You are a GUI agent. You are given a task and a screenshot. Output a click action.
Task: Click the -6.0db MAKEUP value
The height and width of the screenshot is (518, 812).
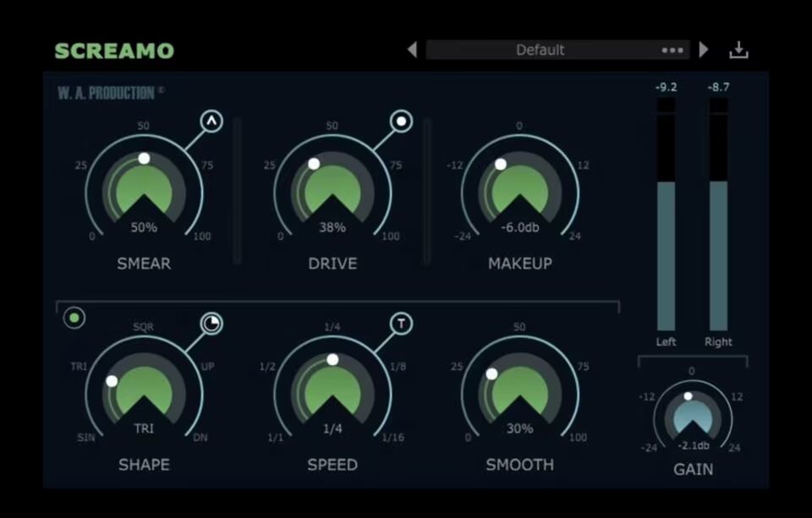coord(520,227)
